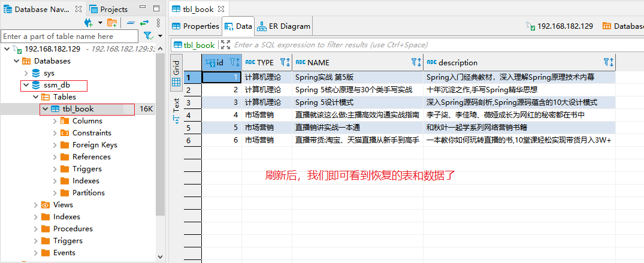Click the filter icon on description column
The width and height of the screenshot is (644, 263).
point(608,62)
